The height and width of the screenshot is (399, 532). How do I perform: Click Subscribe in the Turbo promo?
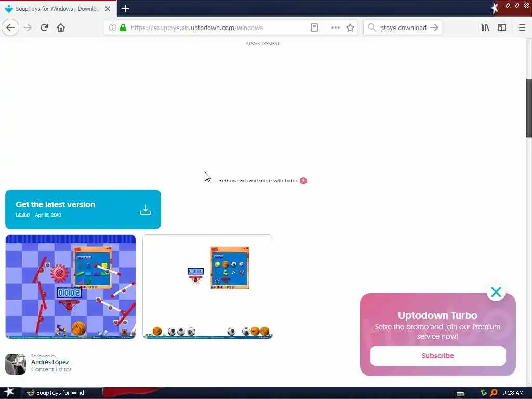point(437,356)
